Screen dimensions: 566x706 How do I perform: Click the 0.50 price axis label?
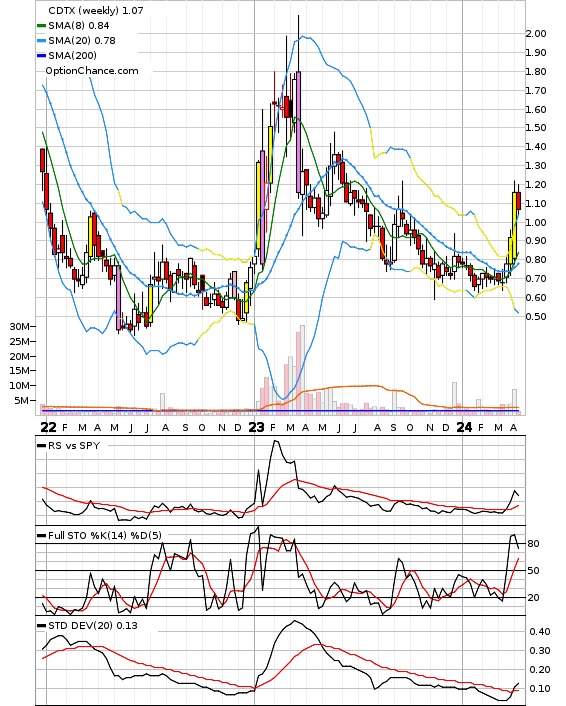[536, 316]
